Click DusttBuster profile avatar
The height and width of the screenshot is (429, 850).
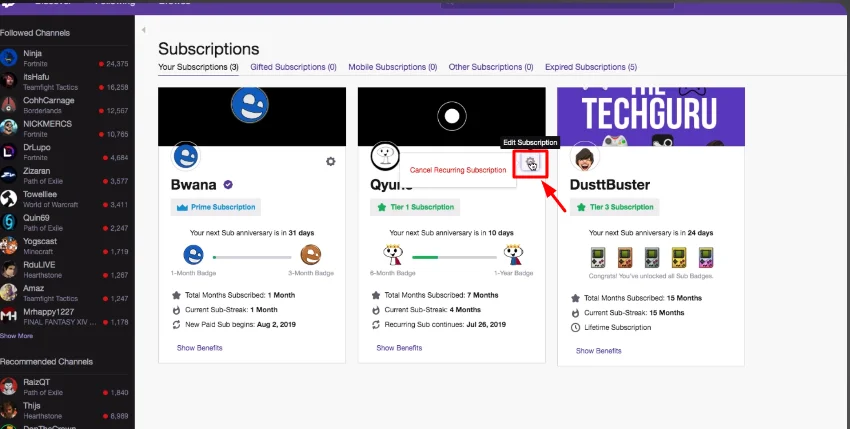(x=585, y=158)
